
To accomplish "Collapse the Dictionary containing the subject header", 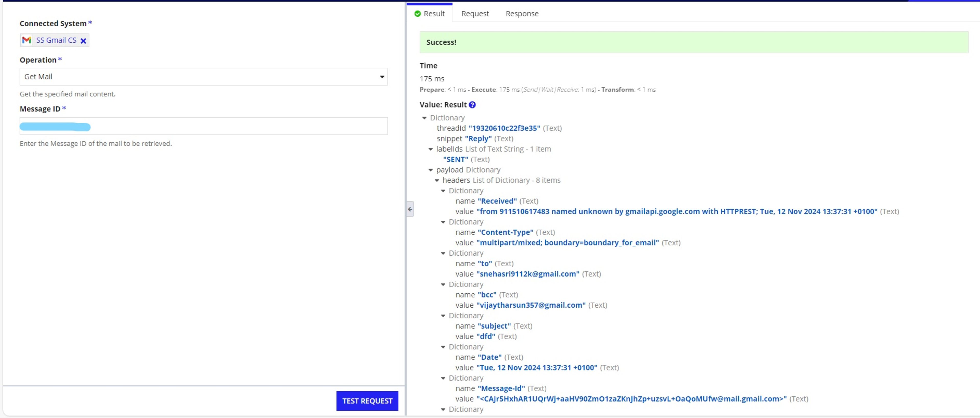I will point(443,316).
